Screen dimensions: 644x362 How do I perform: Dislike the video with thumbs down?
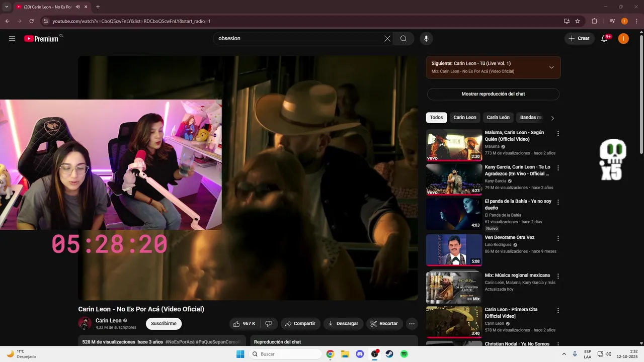click(x=269, y=324)
